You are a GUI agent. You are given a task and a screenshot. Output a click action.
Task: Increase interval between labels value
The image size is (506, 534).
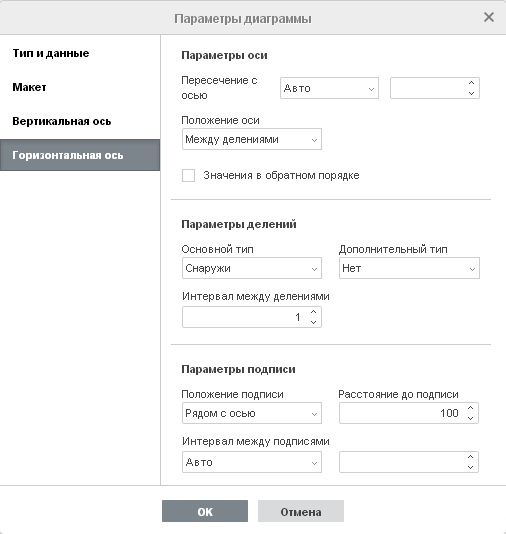471,457
